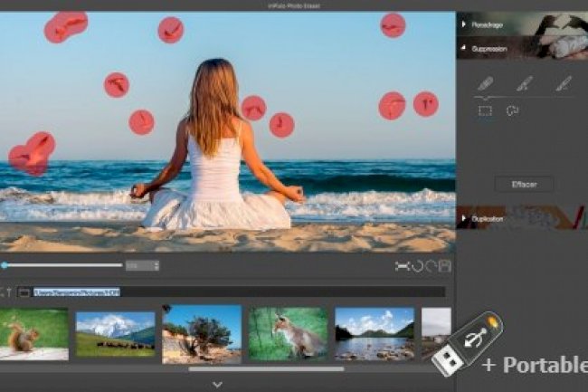This screenshot has width=588, height=392.
Task: Adjust the zoom slider handle
Action: tap(5, 265)
